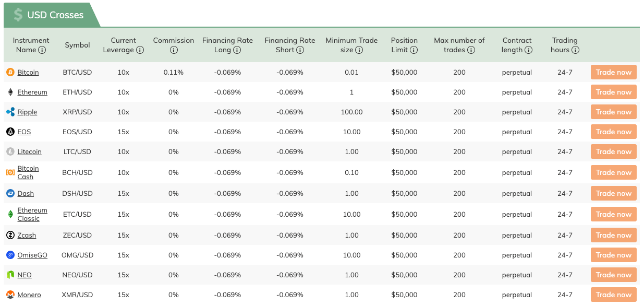
Task: Click the Position Limit info icon
Action: coord(414,50)
